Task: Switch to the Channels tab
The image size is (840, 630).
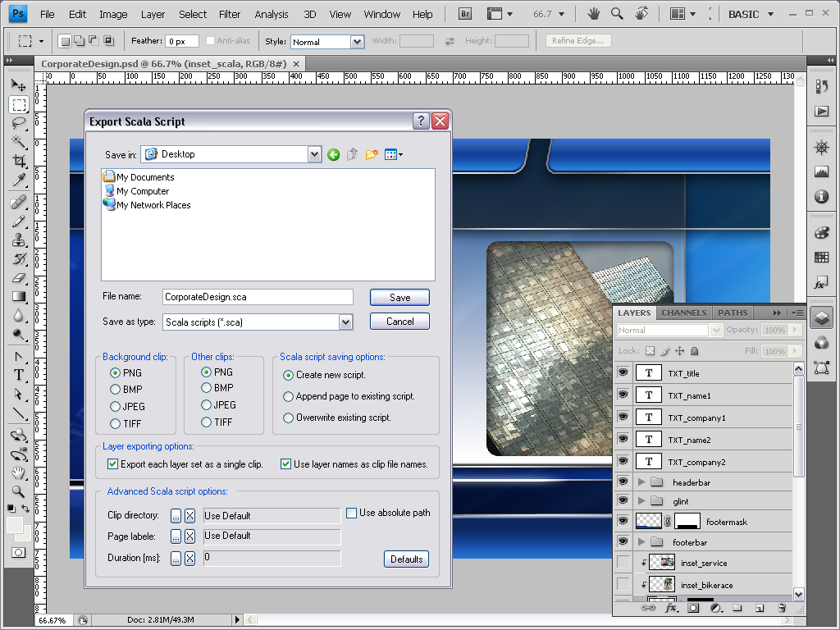Action: point(683,313)
